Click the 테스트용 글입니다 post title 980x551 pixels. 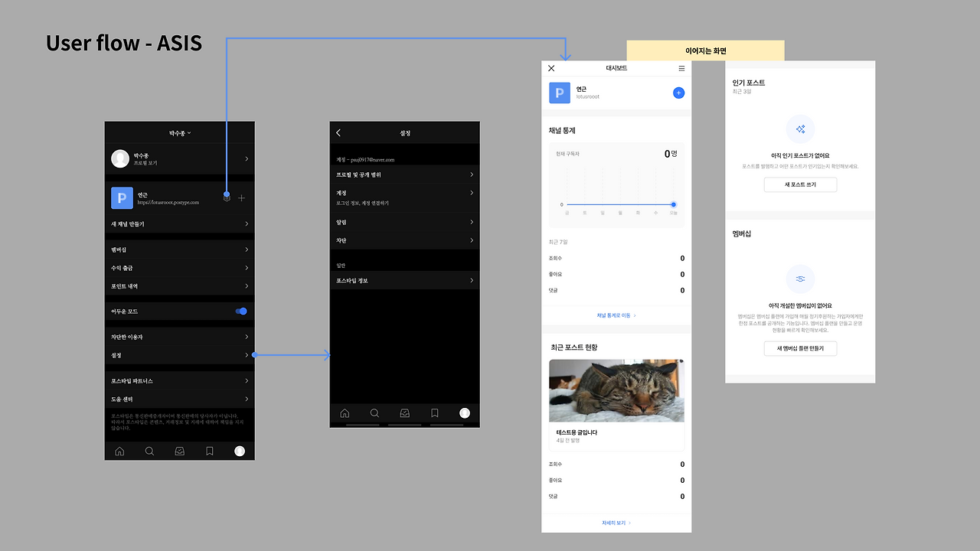pos(577,432)
